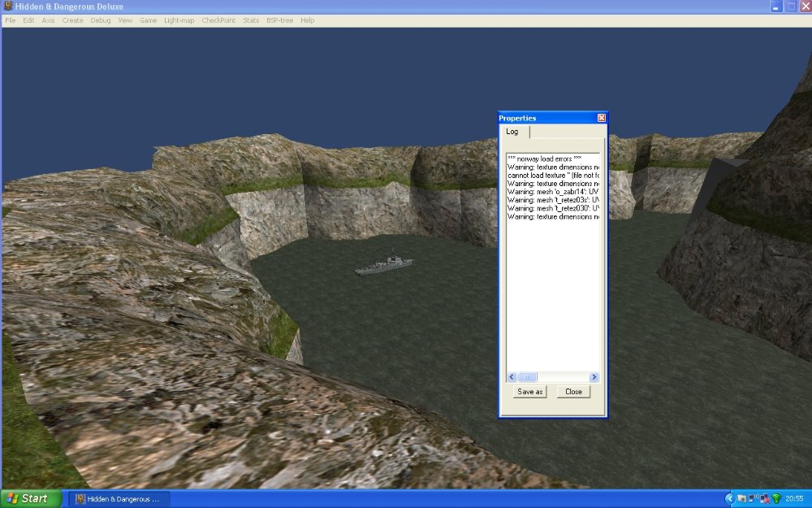Click the disconnected network tray icon
Image resolution: width=812 pixels, height=508 pixels.
[764, 499]
